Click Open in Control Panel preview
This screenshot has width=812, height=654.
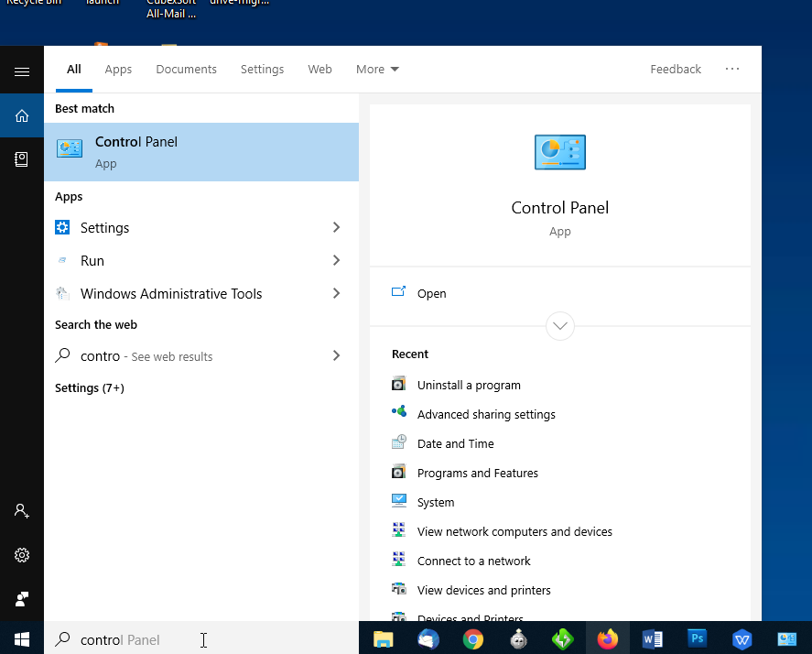point(431,294)
